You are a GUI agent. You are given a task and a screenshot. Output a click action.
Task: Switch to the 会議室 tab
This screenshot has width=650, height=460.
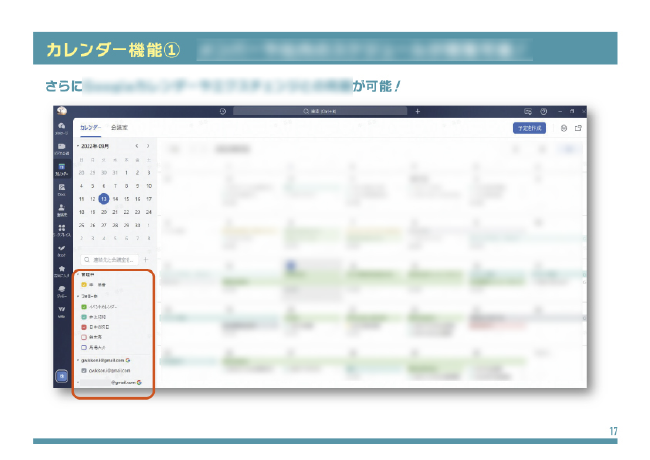pyautogui.click(x=120, y=128)
